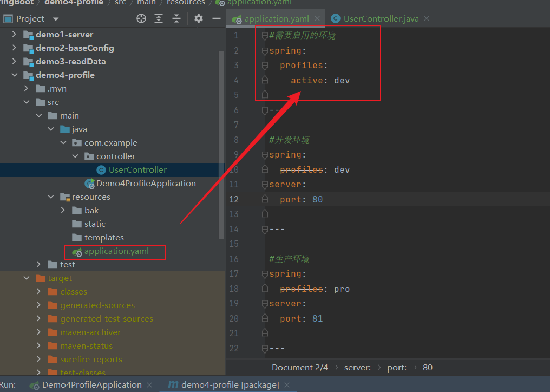Viewport: 550px width, 392px height.
Task: Expand the generated-sources folder
Action: point(38,305)
